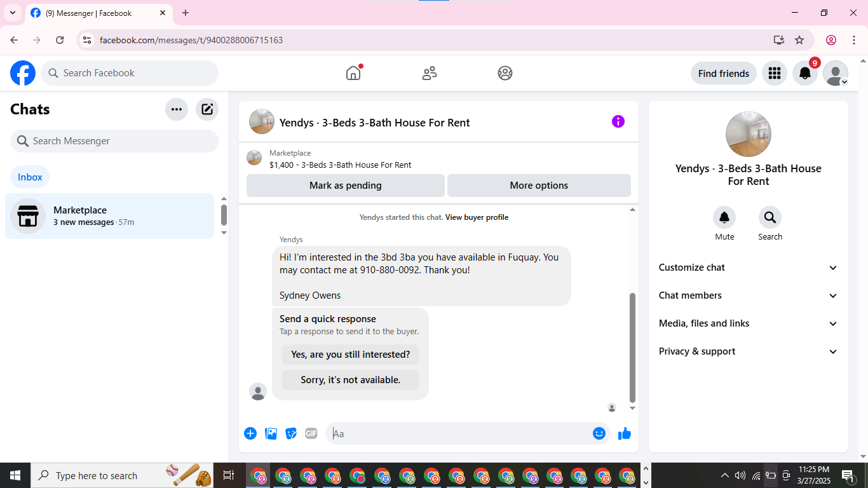Open Install app icon in address bar

[779, 40]
